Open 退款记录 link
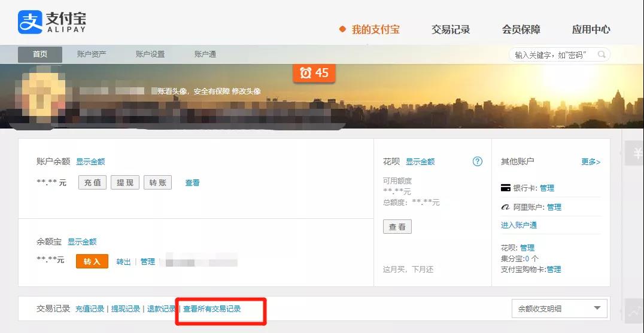The height and width of the screenshot is (333, 644). pos(162,309)
